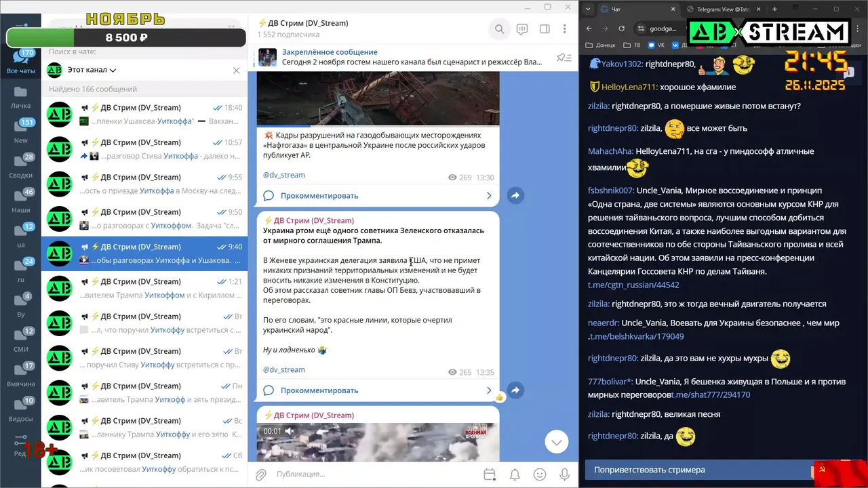This screenshot has width=868, height=488.
Task: Click the 'Публикация' message input field
Action: [375, 474]
